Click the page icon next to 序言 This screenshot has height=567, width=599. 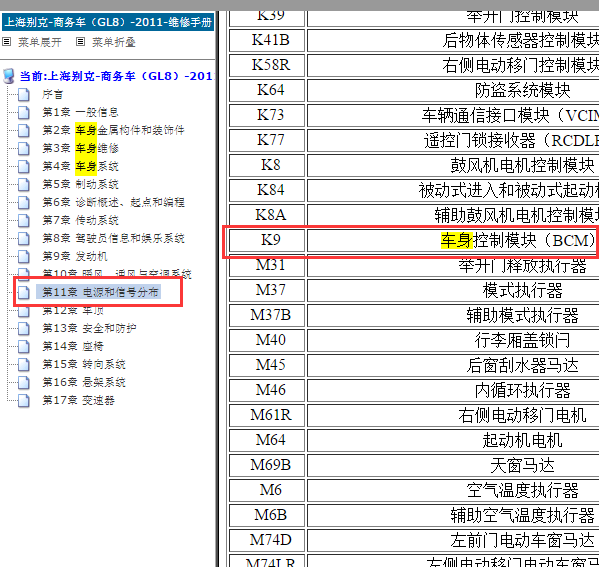tap(24, 94)
